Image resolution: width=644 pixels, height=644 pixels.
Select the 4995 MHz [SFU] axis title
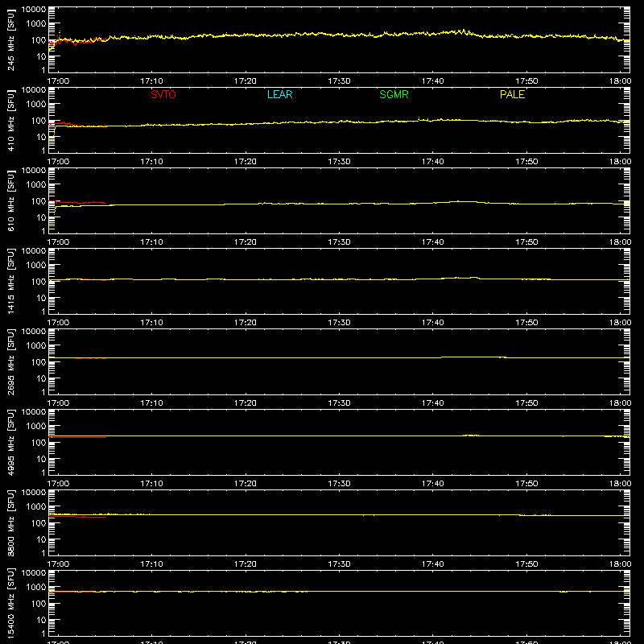click(10, 442)
